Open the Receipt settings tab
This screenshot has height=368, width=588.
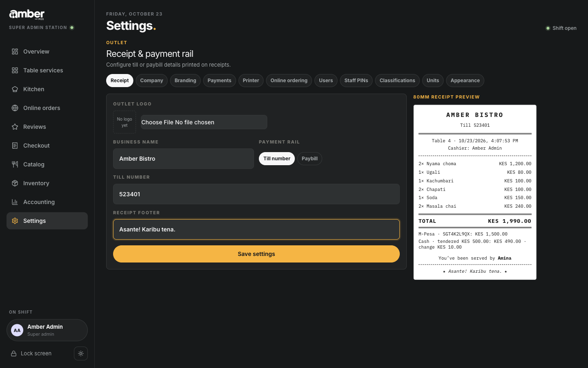120,81
